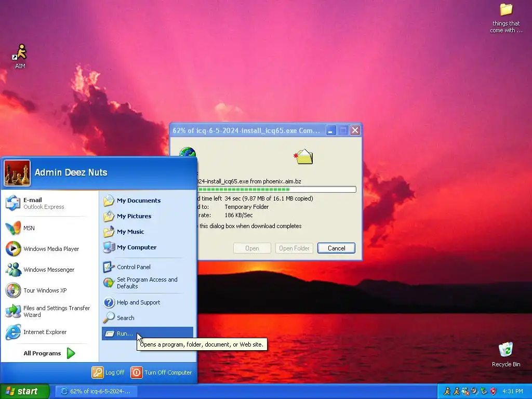Viewport: 532px width, 399px height.
Task: Open Search from the Start menu
Action: click(147, 318)
